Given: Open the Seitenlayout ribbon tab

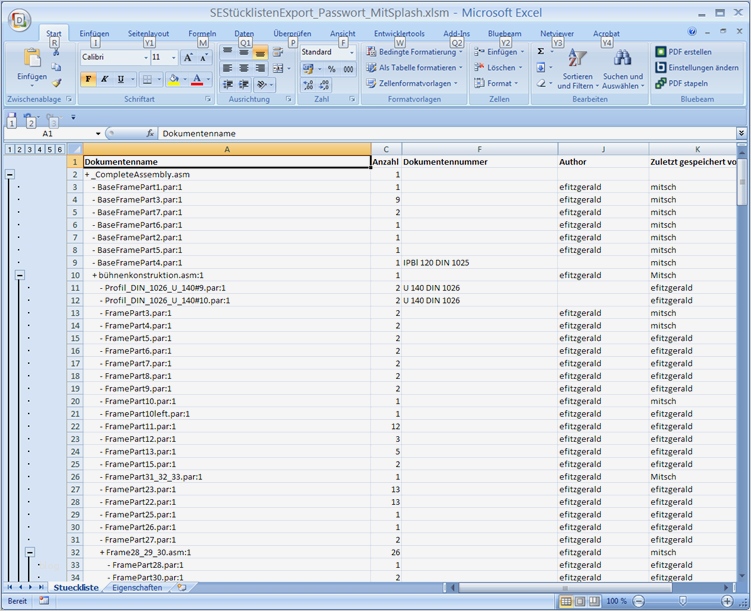Looking at the screenshot, I should click(148, 34).
